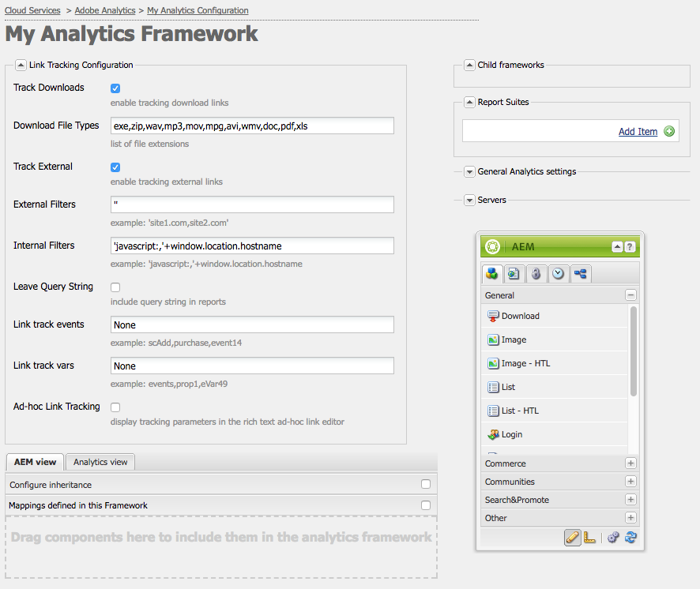Image resolution: width=700 pixels, height=589 pixels.
Task: Expand the Communities component group
Action: pyautogui.click(x=630, y=482)
